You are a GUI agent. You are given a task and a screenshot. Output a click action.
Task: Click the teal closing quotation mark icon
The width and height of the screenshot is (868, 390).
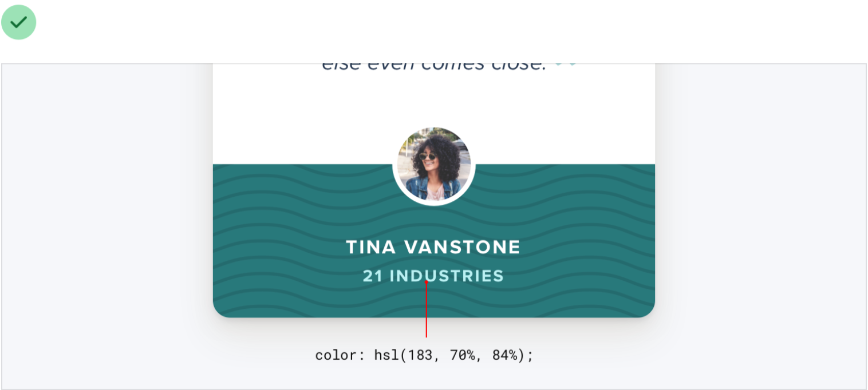[565, 65]
